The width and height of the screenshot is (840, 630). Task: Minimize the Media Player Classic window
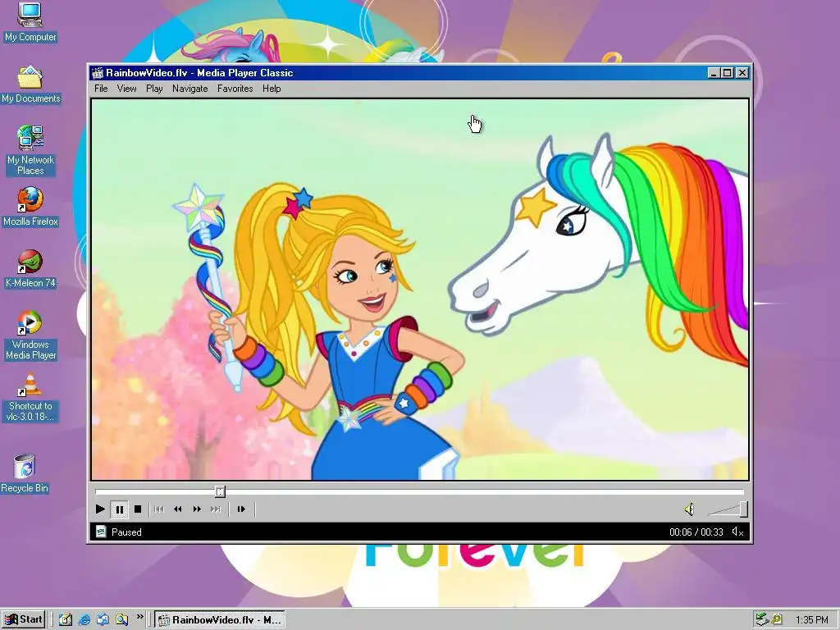click(713, 73)
